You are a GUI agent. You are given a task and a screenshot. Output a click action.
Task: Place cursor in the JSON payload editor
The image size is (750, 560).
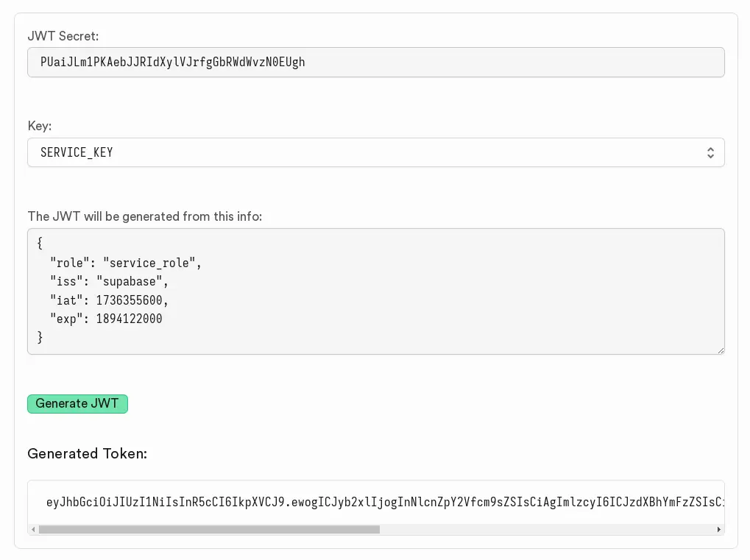coord(368,291)
